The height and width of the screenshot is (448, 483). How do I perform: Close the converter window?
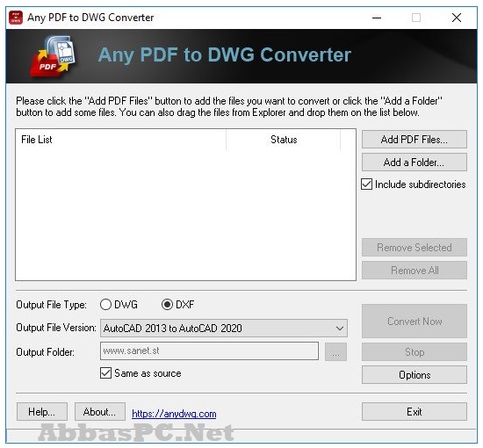click(456, 18)
